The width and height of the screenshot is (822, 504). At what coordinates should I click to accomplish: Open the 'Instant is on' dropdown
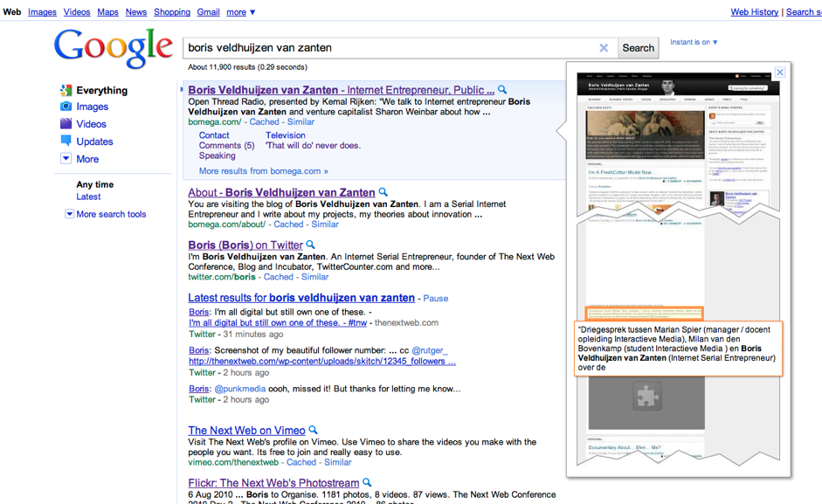694,42
